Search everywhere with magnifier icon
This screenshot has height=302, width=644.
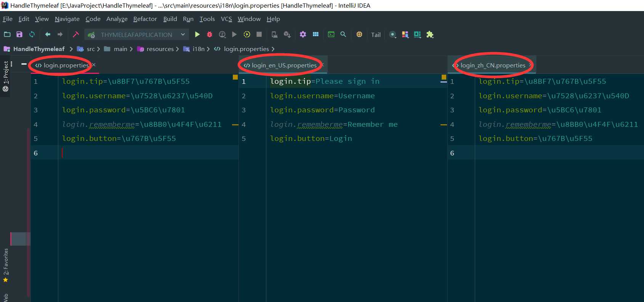click(343, 34)
